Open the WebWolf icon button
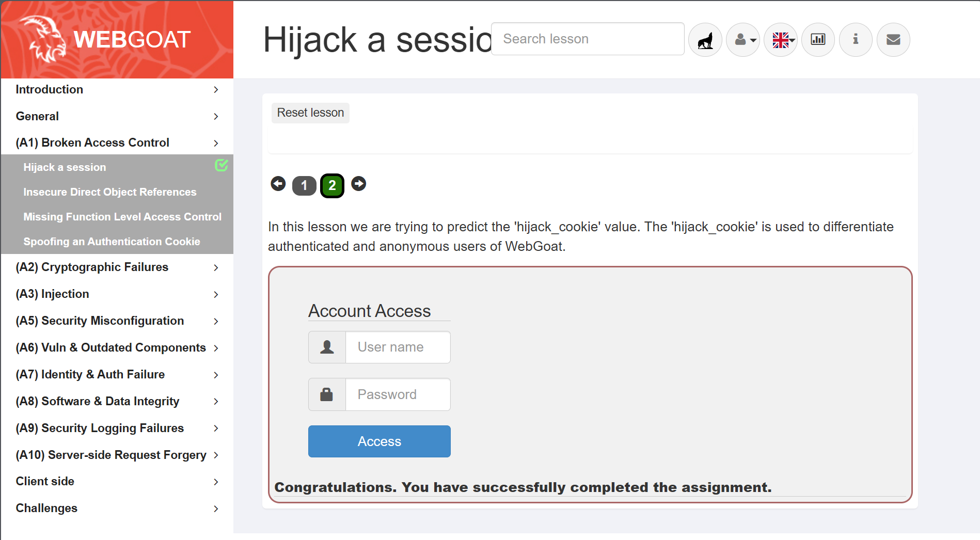 [705, 40]
